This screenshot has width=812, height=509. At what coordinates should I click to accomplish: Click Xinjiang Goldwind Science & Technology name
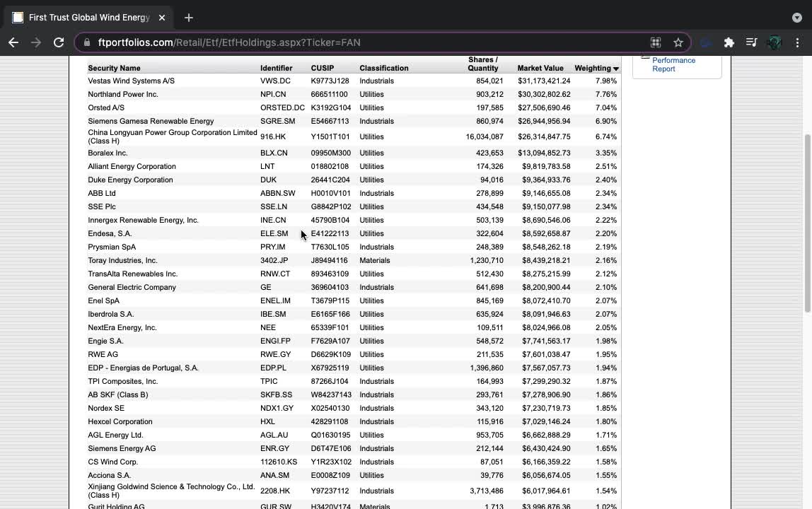pos(171,491)
